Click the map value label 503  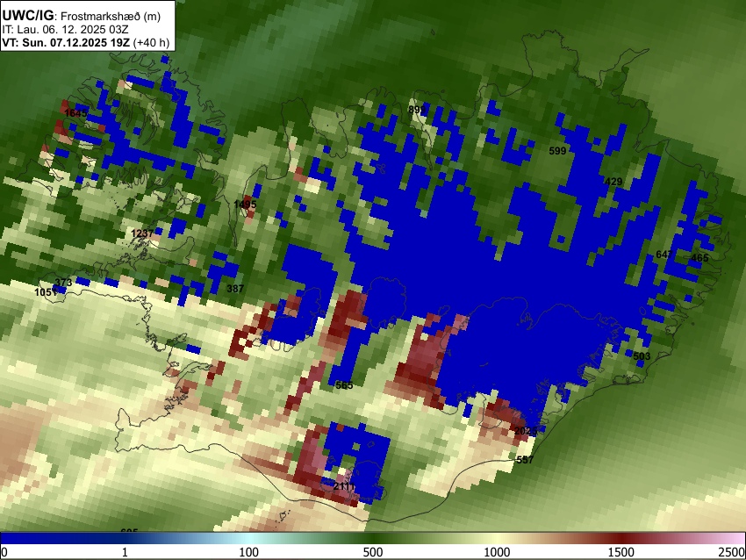click(642, 356)
